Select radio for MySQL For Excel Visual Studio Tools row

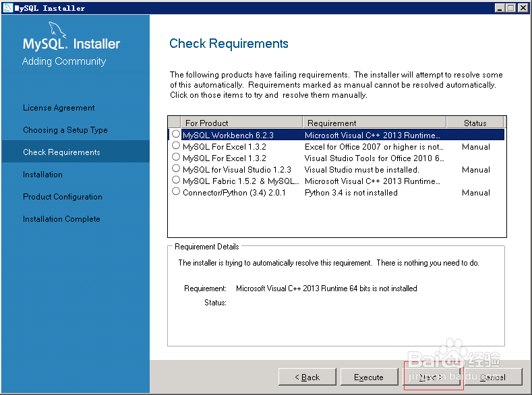[x=176, y=157]
